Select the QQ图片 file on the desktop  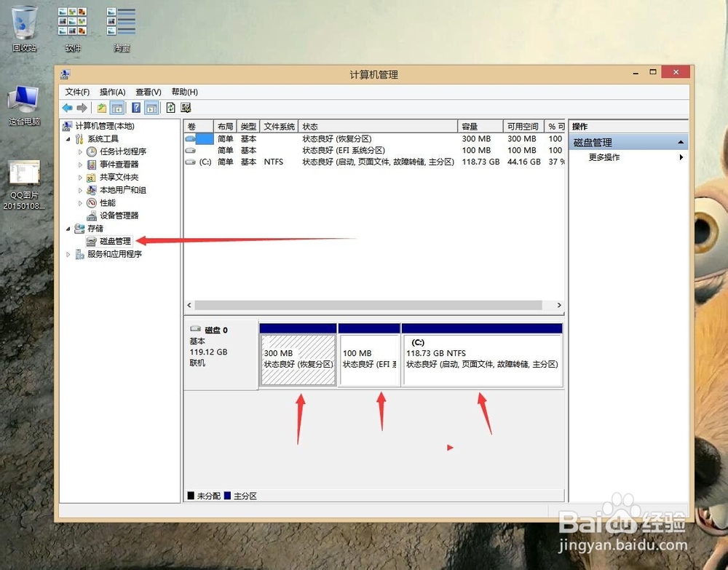[x=24, y=185]
